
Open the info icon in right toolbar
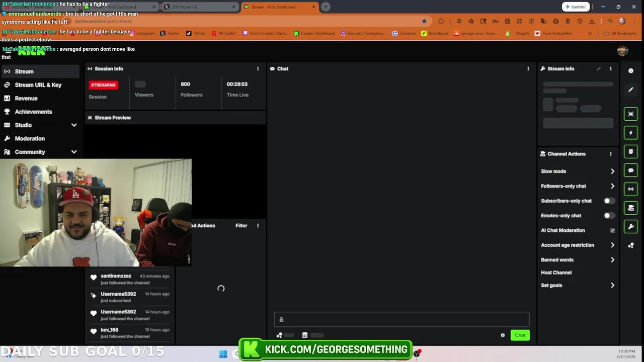point(631,71)
